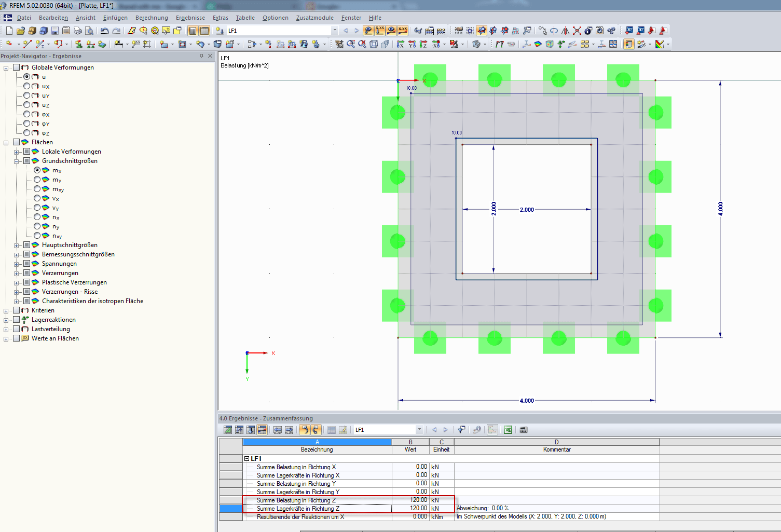Collapse the LF1 group in results table
The image size is (781, 532).
tap(247, 459)
